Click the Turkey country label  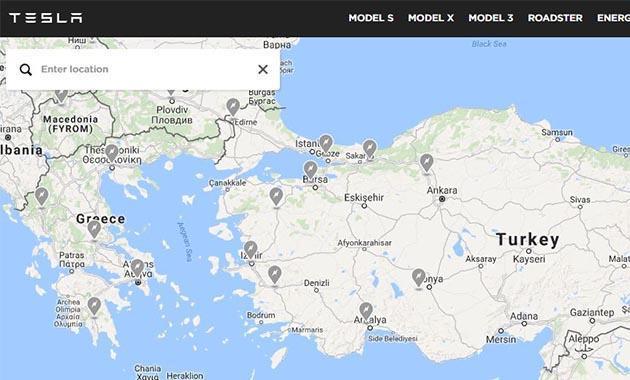coord(528,240)
